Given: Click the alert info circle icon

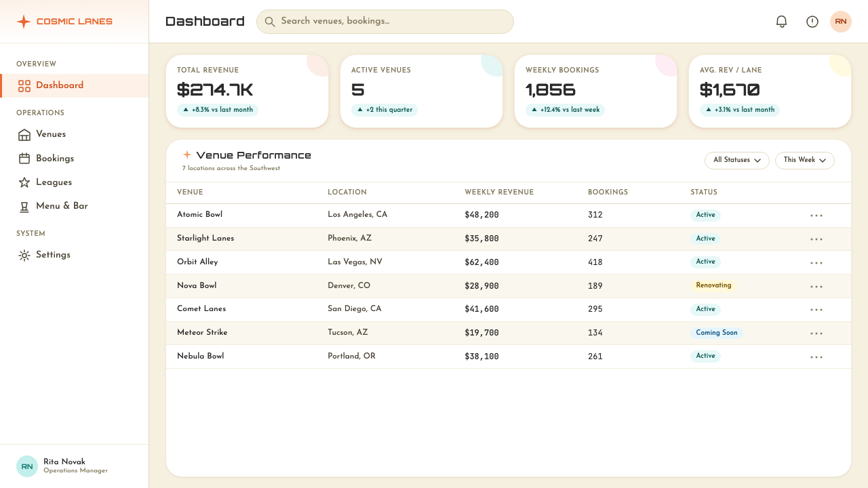Looking at the screenshot, I should point(812,22).
